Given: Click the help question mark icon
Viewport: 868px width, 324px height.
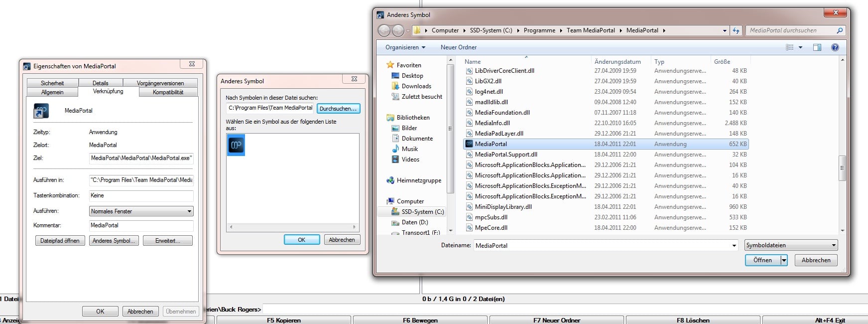Looking at the screenshot, I should coord(835,47).
